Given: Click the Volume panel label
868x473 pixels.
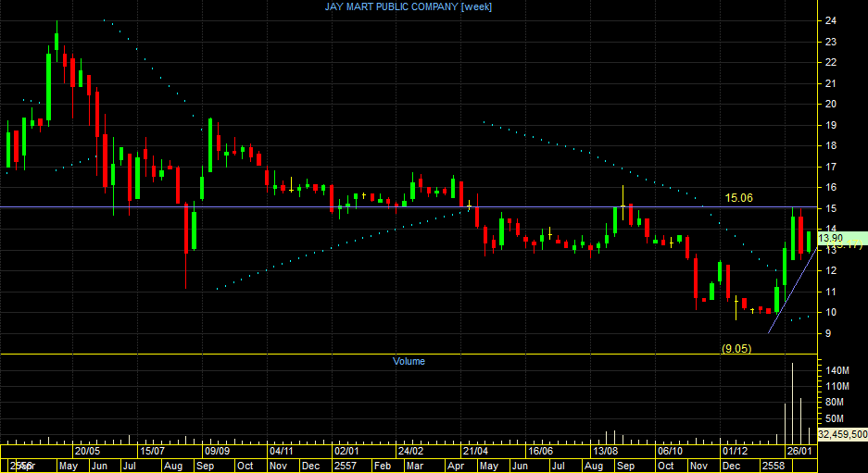Looking at the screenshot, I should click(409, 361).
